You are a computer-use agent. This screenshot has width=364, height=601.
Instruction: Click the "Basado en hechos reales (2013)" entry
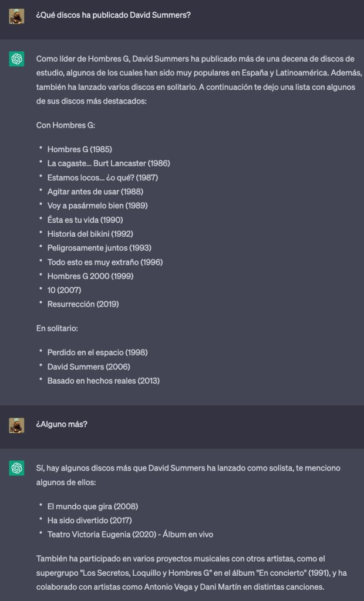point(103,381)
